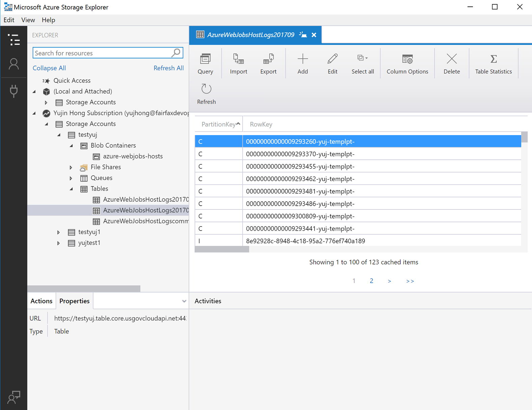Go to page 2 of results
532x410 pixels.
pos(371,281)
